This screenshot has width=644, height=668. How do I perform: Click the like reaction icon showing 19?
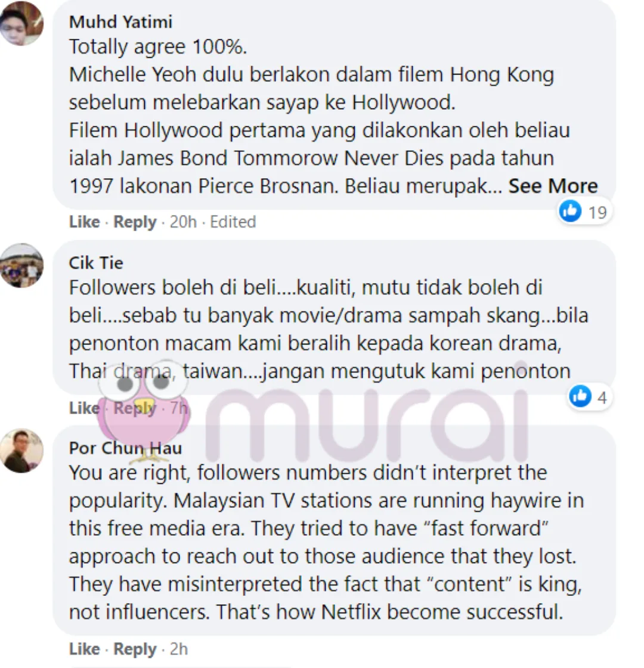pyautogui.click(x=570, y=211)
